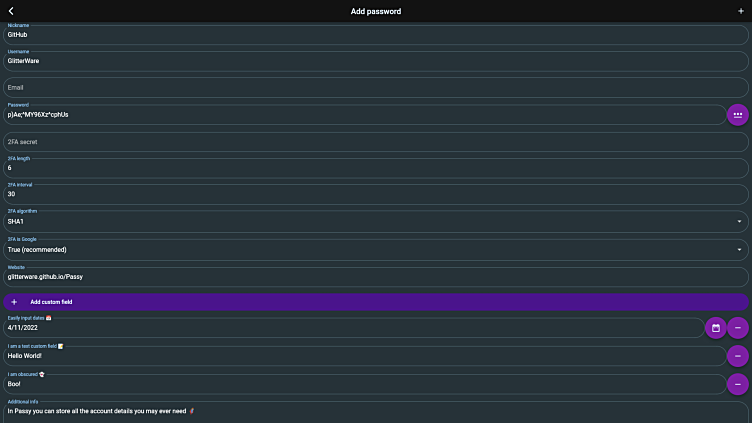
Task: Expand the 2FA algorithm SHA1 dropdown
Action: (375, 221)
